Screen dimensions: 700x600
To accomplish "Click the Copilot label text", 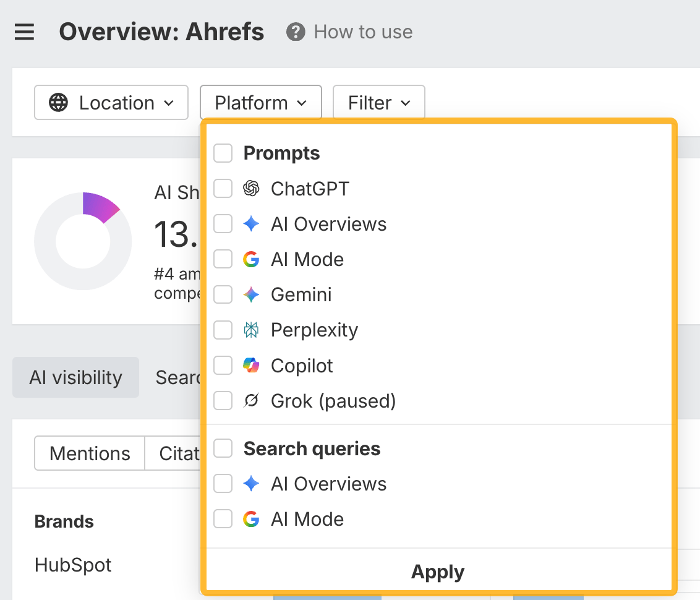I will (x=302, y=366).
